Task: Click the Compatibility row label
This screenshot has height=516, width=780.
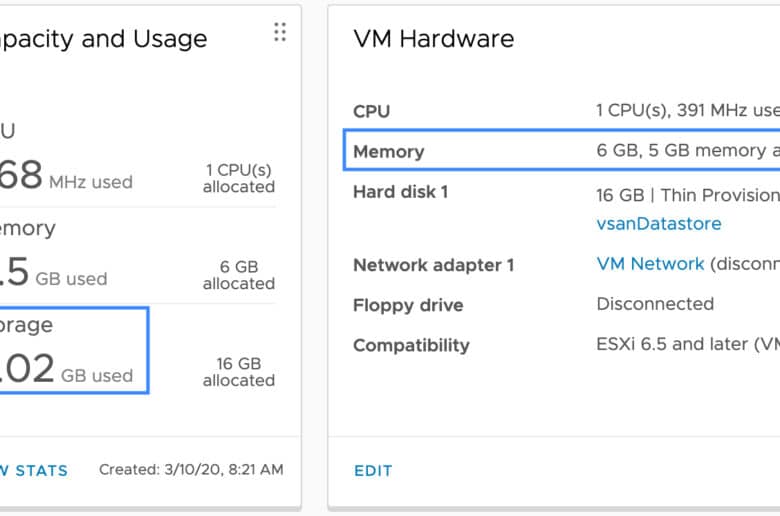Action: pyautogui.click(x=411, y=345)
